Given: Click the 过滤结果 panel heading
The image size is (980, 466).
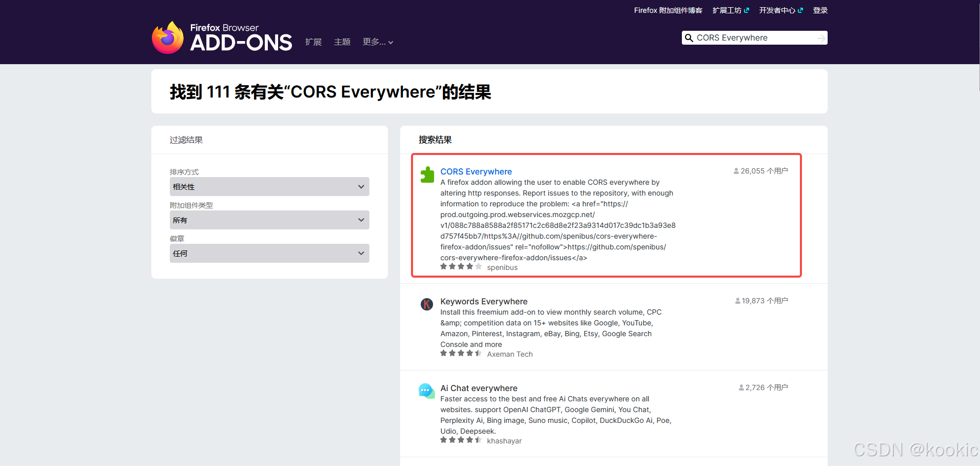Looking at the screenshot, I should point(186,140).
